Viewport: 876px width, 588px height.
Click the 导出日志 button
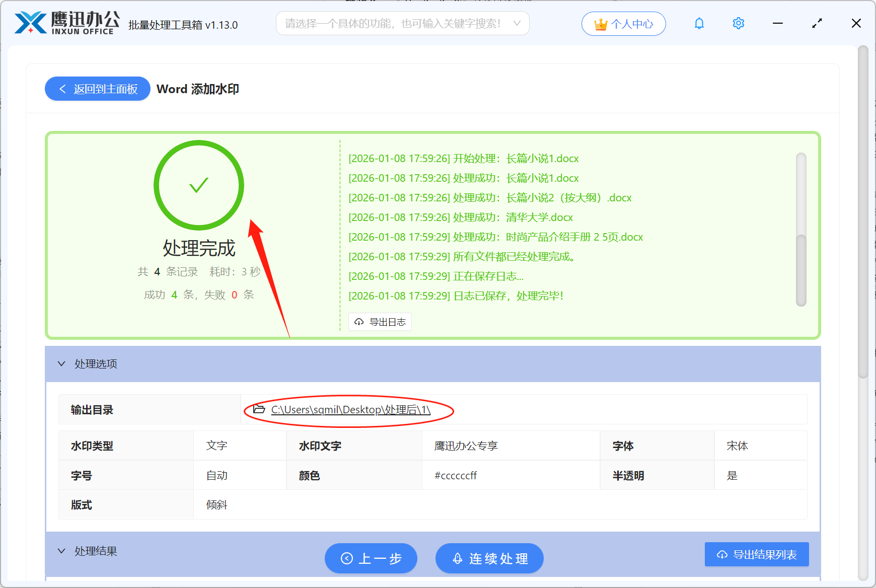pyautogui.click(x=380, y=322)
